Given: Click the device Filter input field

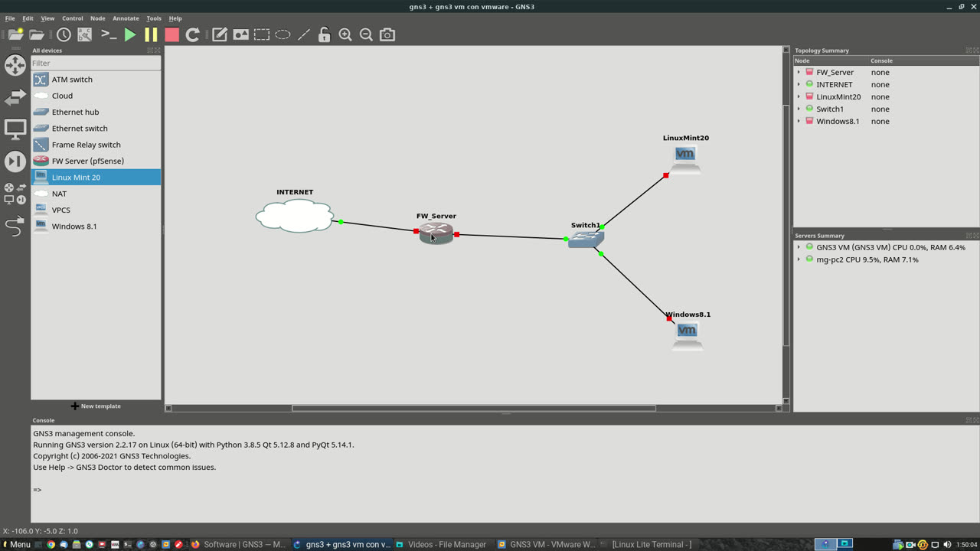Looking at the screenshot, I should 96,63.
